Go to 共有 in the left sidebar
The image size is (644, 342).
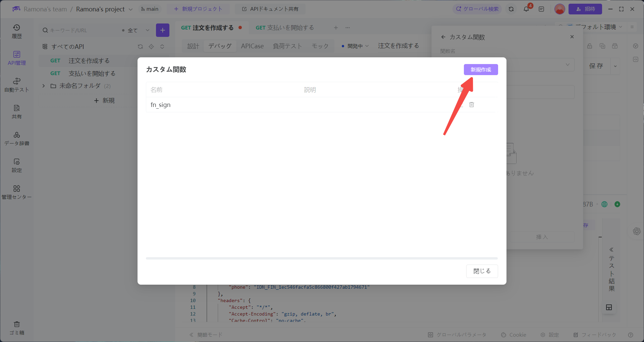click(x=17, y=112)
